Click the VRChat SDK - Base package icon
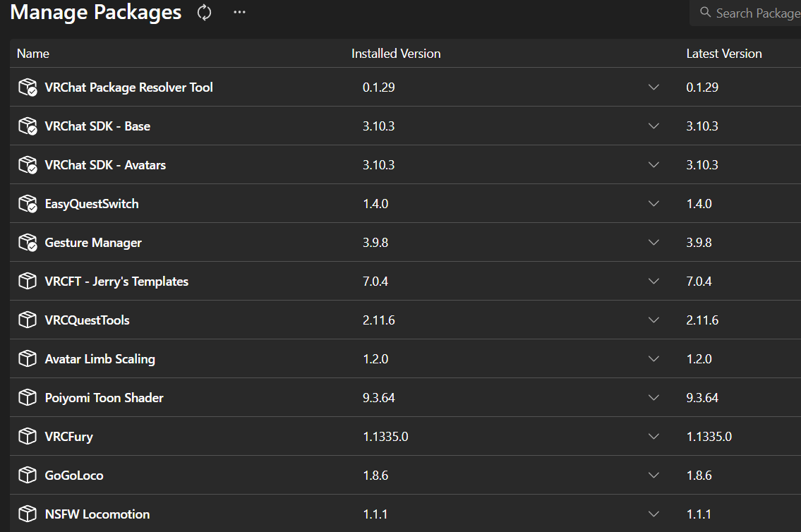801x532 pixels. [x=28, y=126]
